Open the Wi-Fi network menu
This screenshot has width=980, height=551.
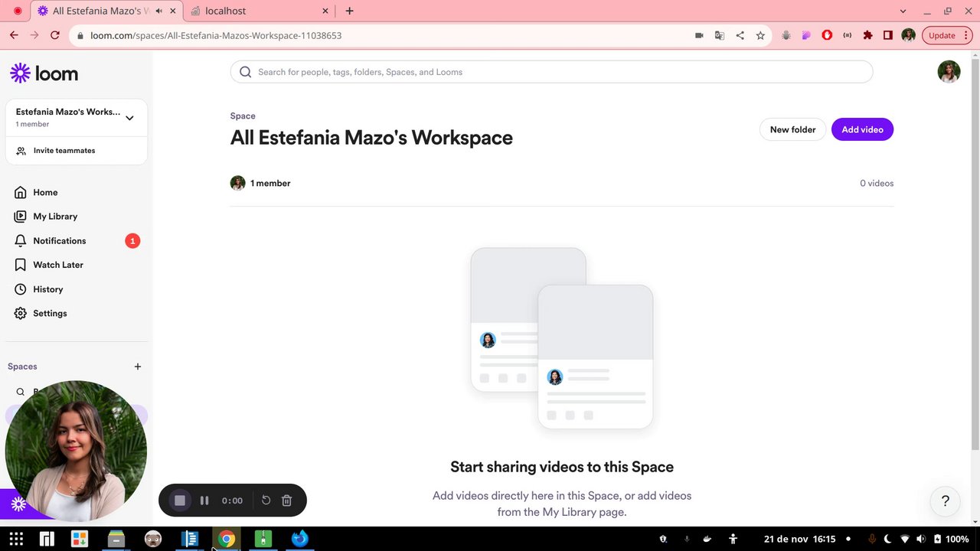tap(905, 539)
